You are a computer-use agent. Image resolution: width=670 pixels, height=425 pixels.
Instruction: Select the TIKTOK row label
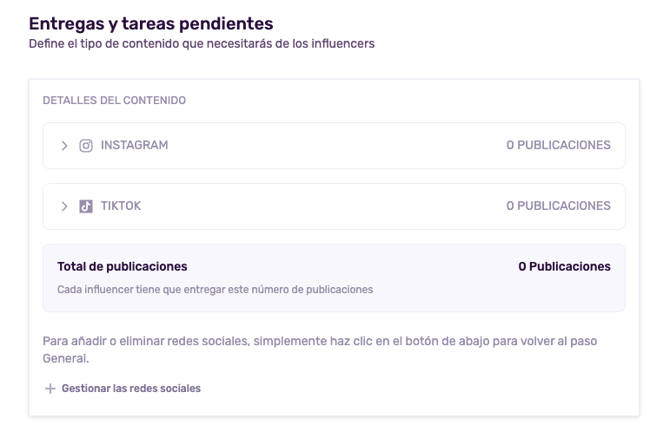click(x=121, y=206)
